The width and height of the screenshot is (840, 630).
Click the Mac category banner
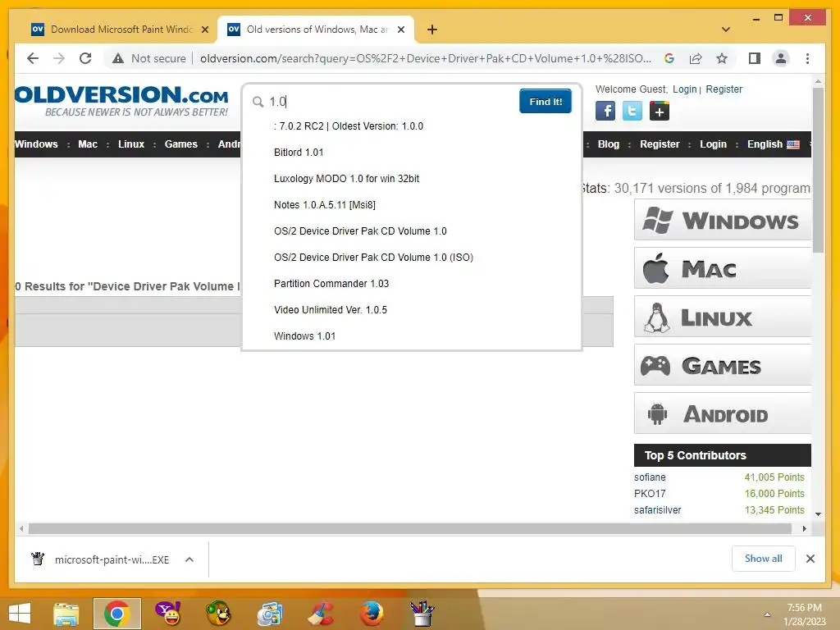pos(723,268)
